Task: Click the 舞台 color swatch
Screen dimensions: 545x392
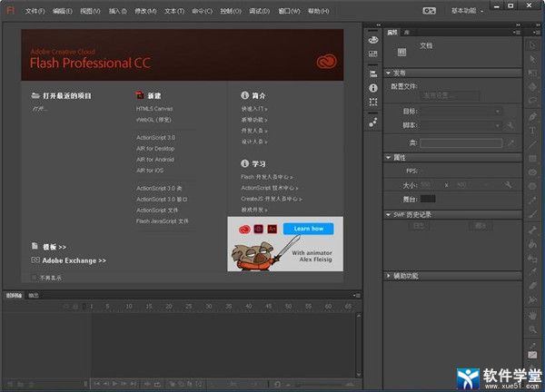Action: 428,199
